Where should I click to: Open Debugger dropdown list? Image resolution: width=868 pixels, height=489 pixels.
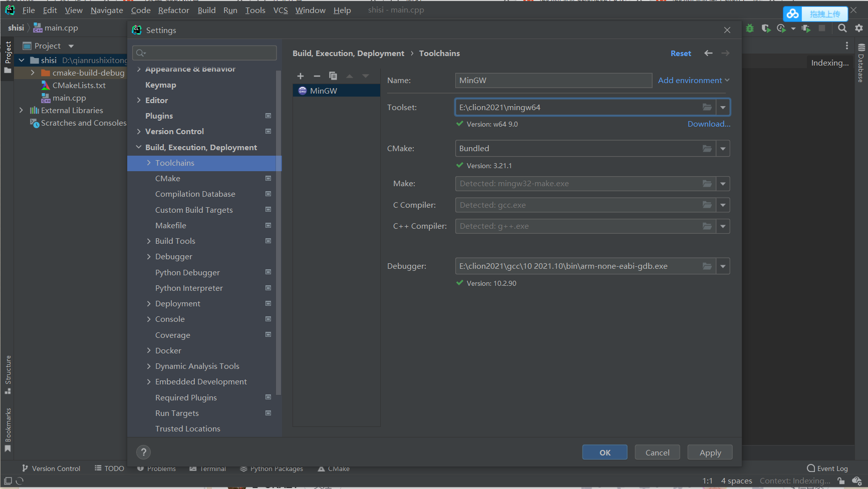coord(723,266)
